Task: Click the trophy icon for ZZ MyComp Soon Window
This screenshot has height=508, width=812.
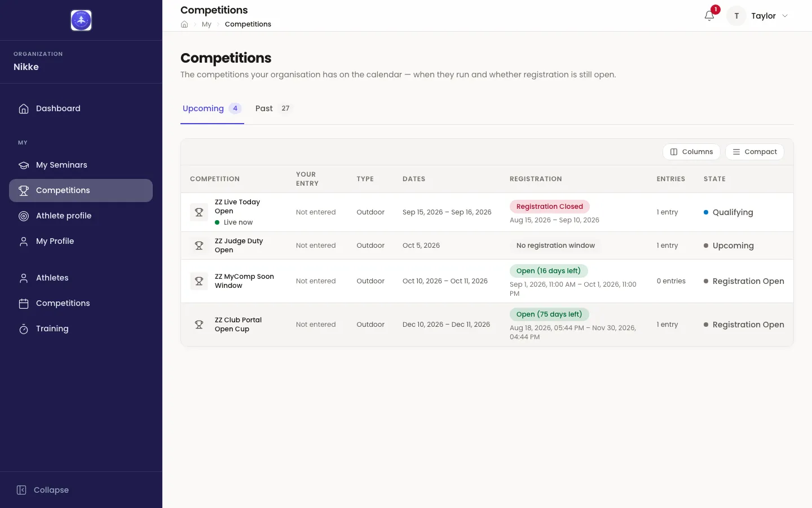Action: tap(199, 281)
